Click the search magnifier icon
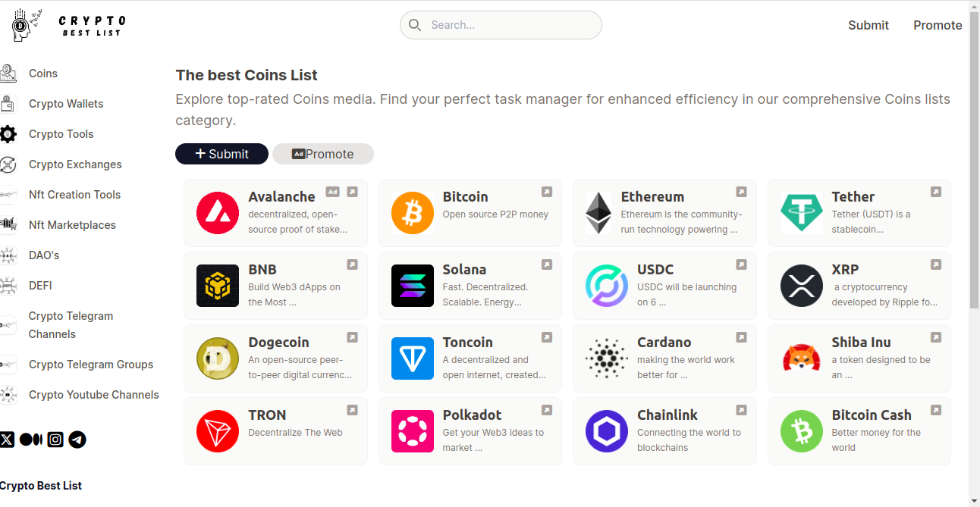 [415, 25]
